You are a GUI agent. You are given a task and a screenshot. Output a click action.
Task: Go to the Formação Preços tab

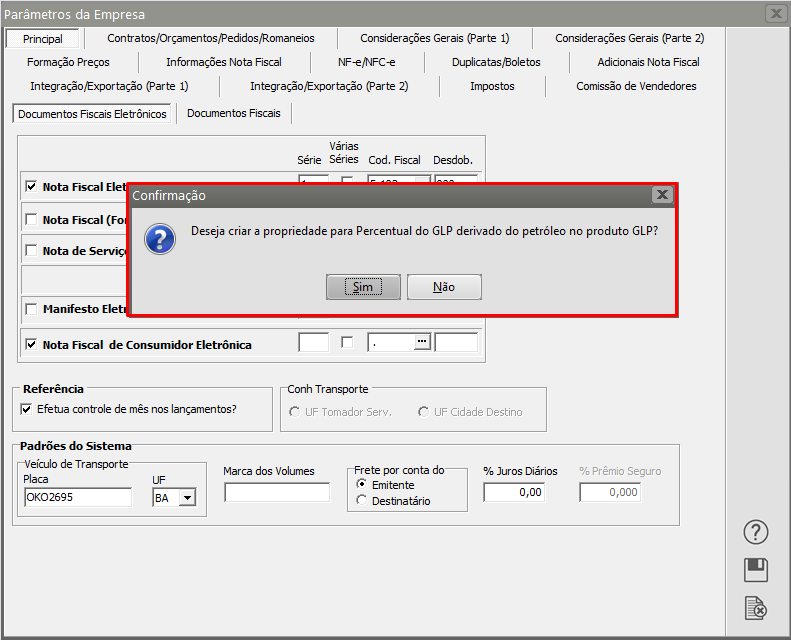point(68,62)
